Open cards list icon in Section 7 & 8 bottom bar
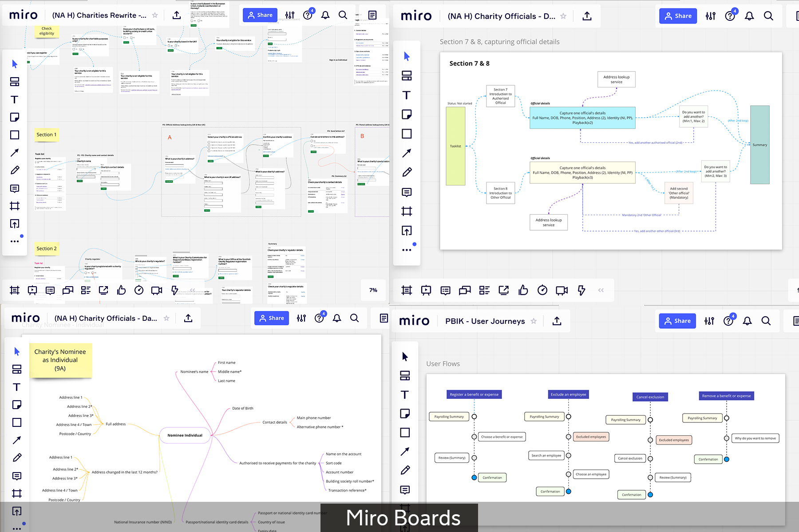 (x=484, y=290)
